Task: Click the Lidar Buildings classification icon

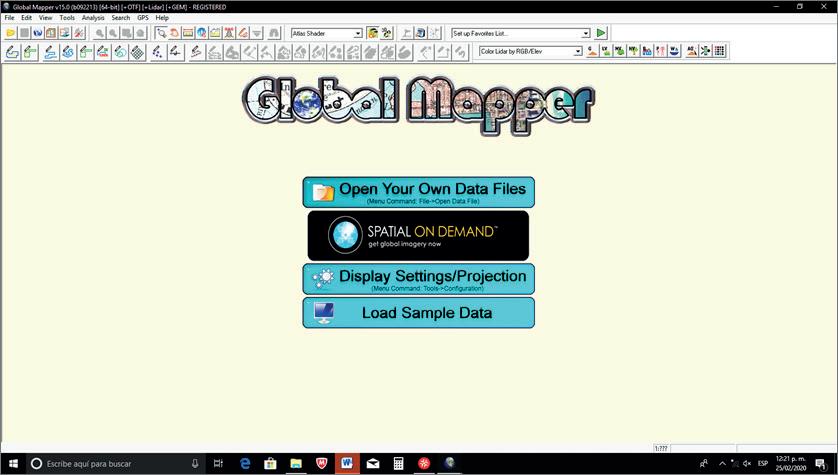Action: click(647, 51)
